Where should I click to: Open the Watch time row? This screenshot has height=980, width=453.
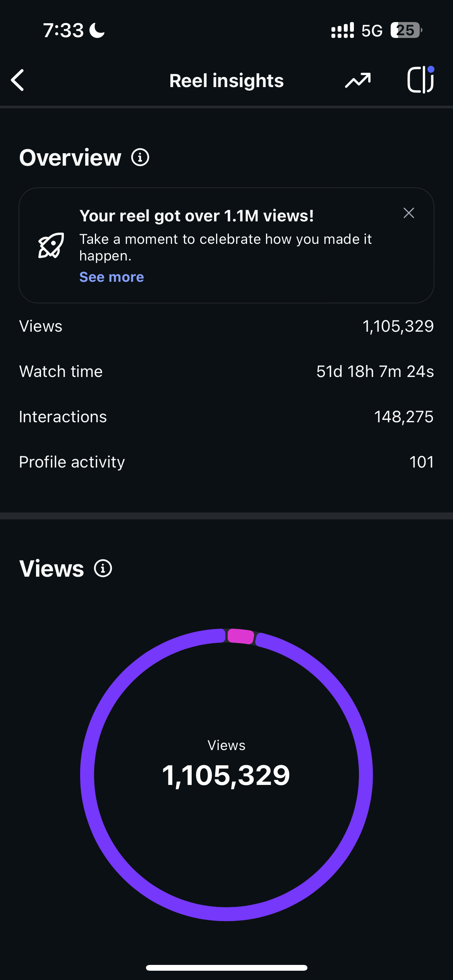[x=226, y=372]
